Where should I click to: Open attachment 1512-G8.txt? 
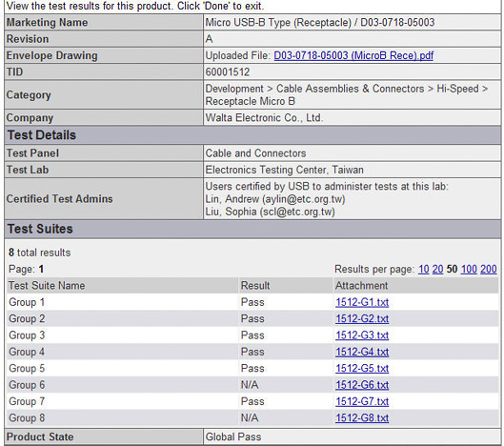point(362,418)
